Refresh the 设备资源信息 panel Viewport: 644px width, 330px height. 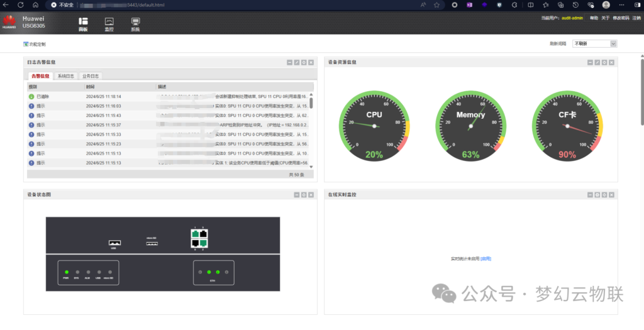604,62
